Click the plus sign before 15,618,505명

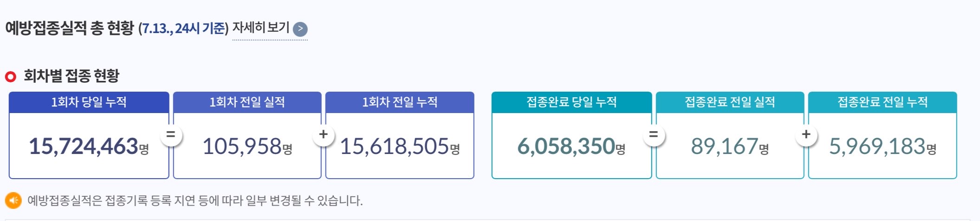click(x=324, y=135)
